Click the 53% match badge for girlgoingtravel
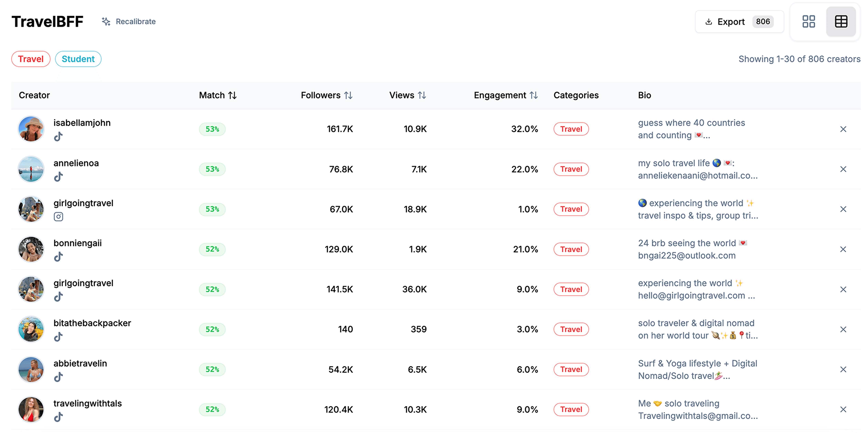868x433 pixels. pos(212,209)
